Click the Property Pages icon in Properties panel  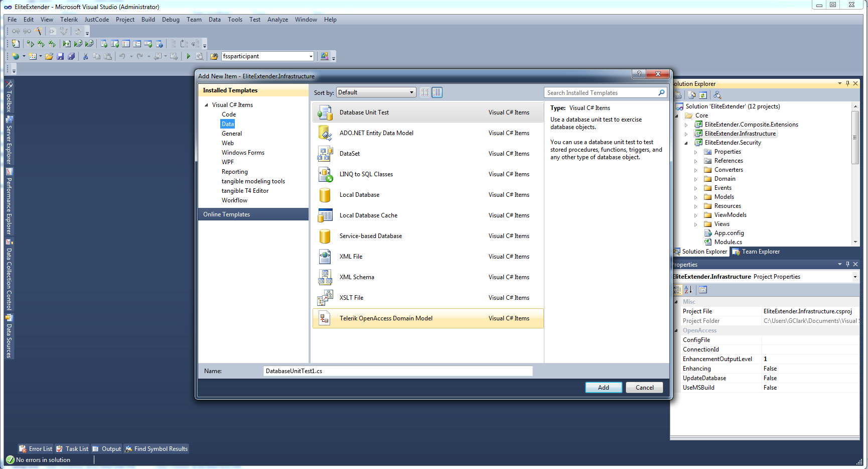[x=703, y=290]
